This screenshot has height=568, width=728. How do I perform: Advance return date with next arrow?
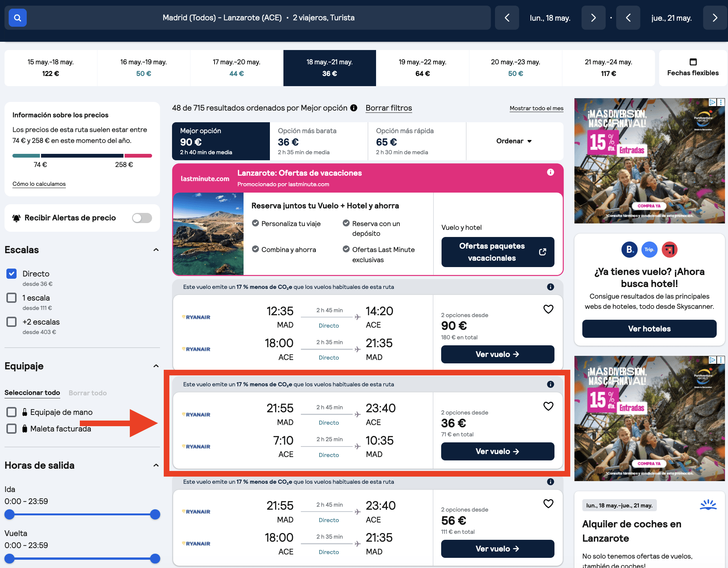(x=715, y=18)
